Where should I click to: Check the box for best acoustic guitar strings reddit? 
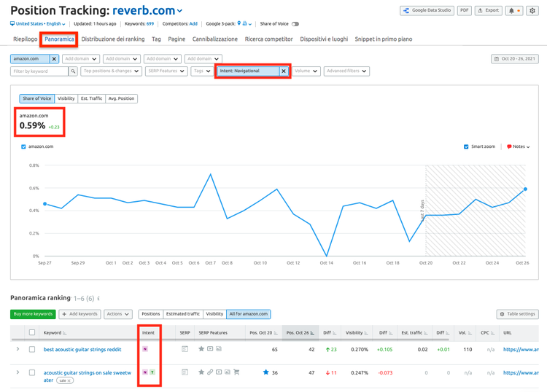(32, 349)
